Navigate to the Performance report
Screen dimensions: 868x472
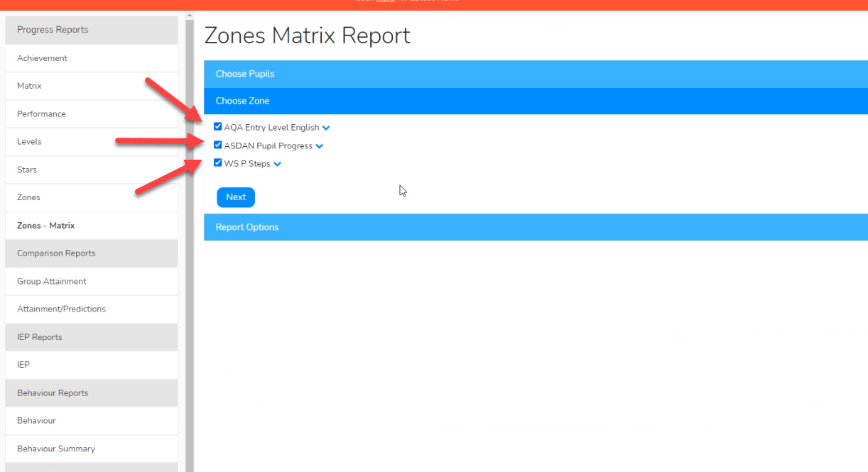pyautogui.click(x=41, y=114)
